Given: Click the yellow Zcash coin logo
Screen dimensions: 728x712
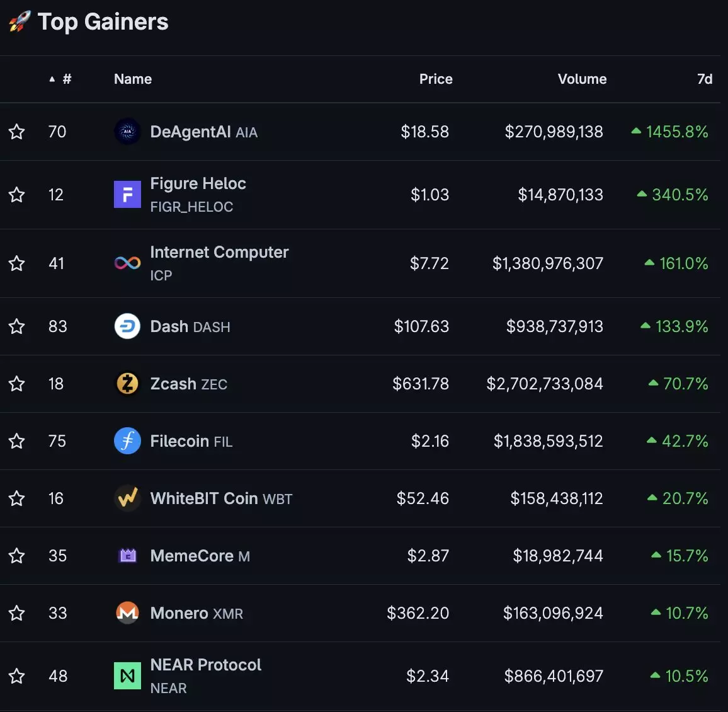Looking at the screenshot, I should 127,384.
